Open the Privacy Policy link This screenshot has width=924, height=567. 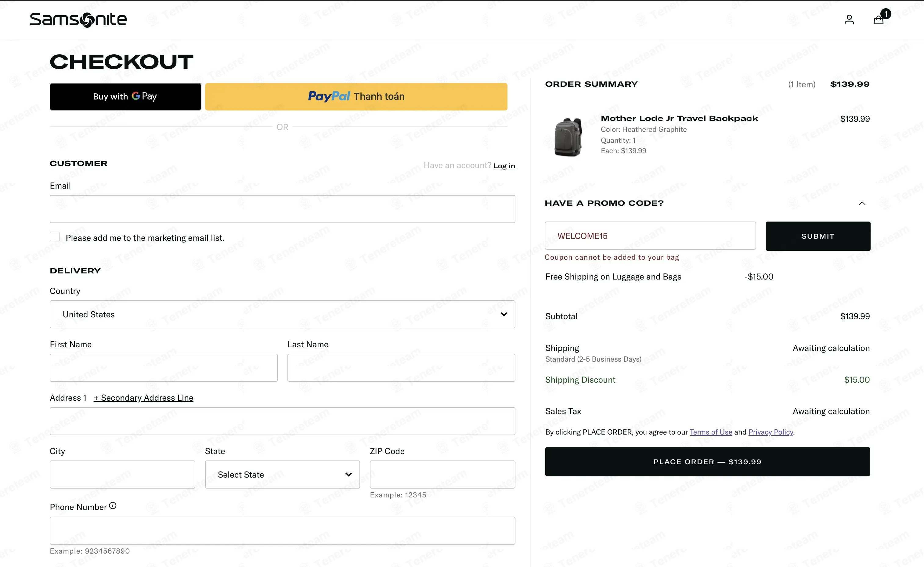pyautogui.click(x=771, y=432)
